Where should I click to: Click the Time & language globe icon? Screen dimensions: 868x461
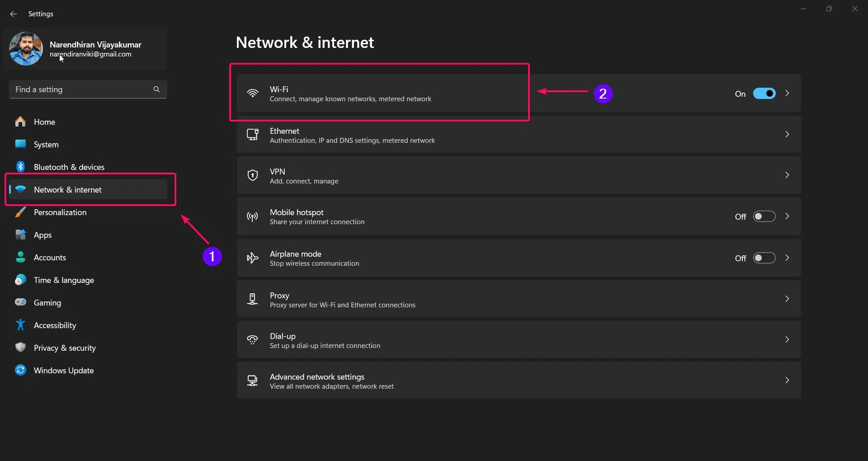pyautogui.click(x=20, y=280)
